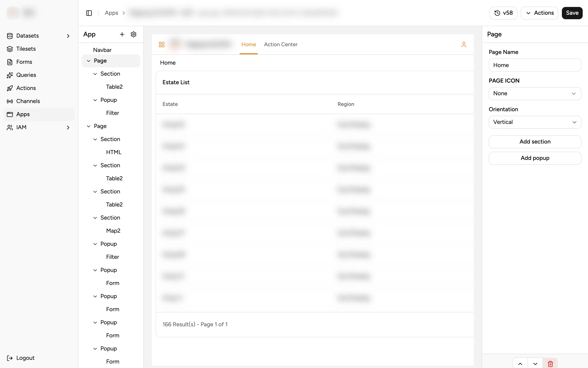Open the PAGE ICON dropdown showing None

coord(535,93)
